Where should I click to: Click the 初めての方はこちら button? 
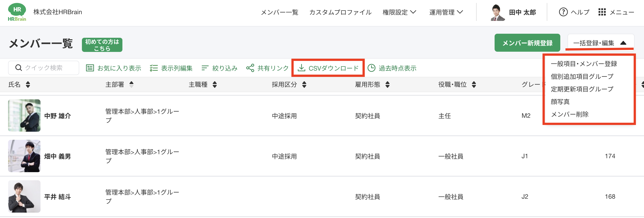[102, 45]
